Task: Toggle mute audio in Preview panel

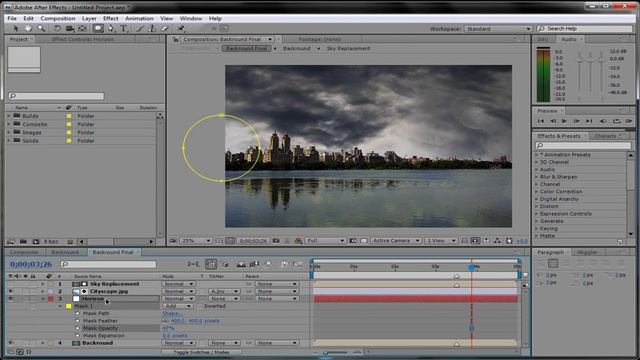Action: pyautogui.click(x=603, y=121)
